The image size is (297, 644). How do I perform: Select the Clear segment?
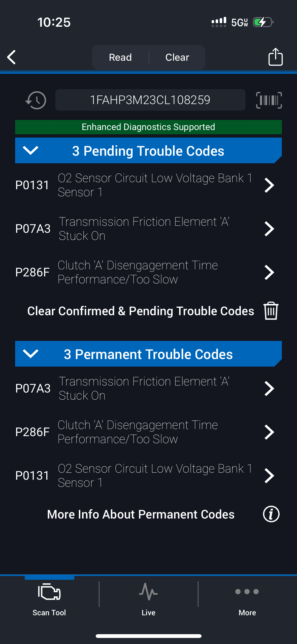coord(177,57)
